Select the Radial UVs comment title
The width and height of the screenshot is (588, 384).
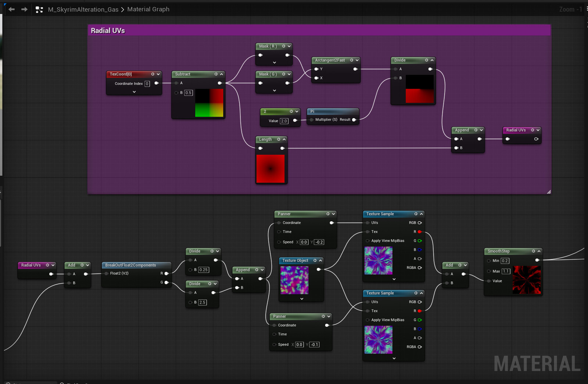point(108,30)
